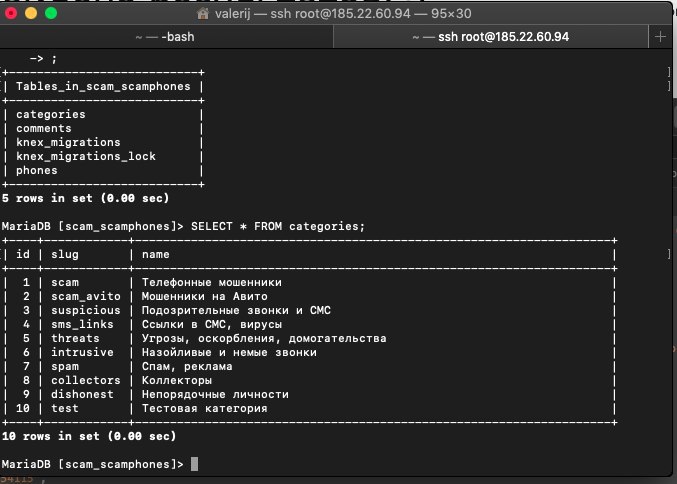Switch to the -bash terminal tab

tap(166, 37)
